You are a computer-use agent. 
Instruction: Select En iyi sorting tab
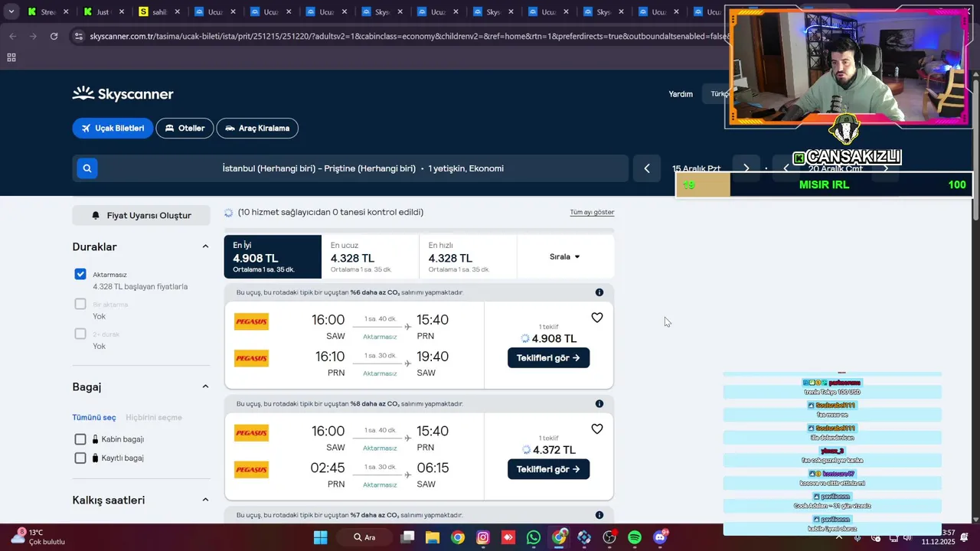point(273,256)
